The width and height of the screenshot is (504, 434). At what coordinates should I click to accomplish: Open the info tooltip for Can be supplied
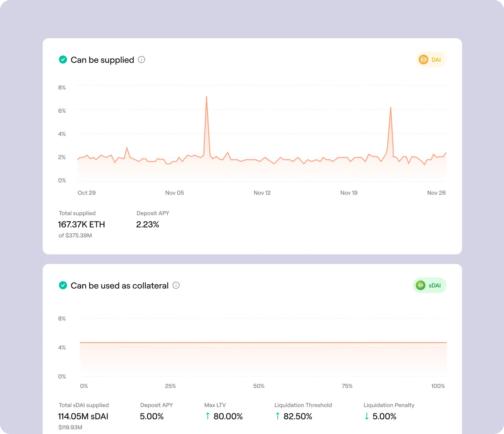click(142, 60)
